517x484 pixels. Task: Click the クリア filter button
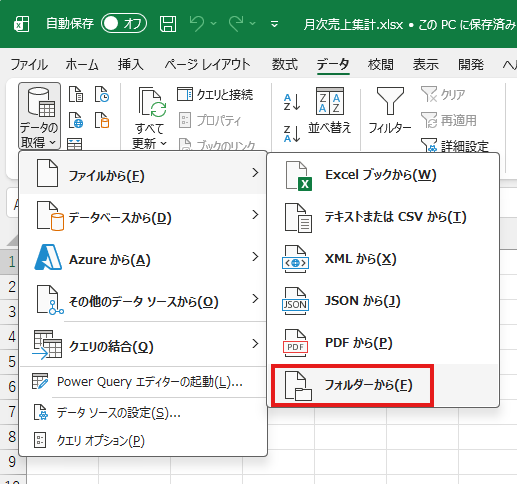point(443,94)
